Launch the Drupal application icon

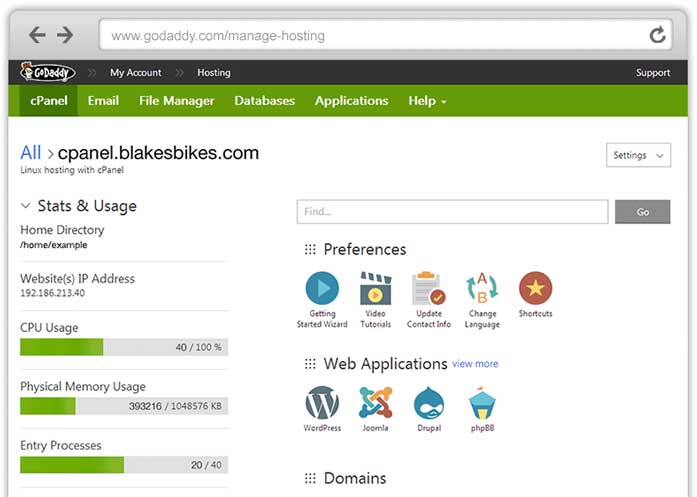coord(428,403)
